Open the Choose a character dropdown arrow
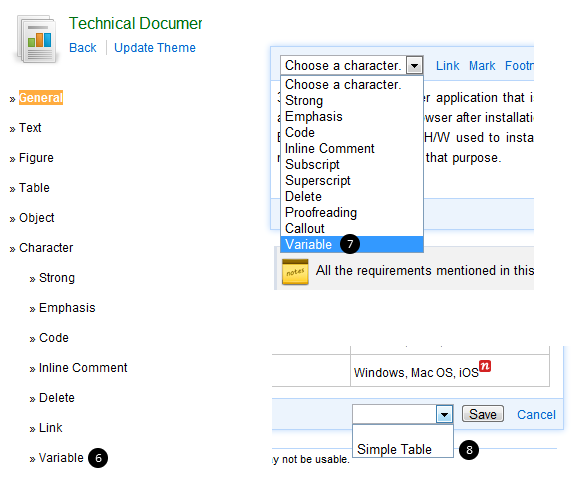This screenshot has width=575, height=478. click(414, 66)
